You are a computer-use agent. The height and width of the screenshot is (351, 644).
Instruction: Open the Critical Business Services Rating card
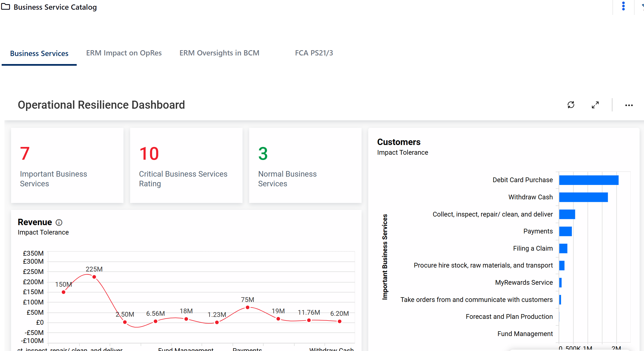(x=186, y=165)
